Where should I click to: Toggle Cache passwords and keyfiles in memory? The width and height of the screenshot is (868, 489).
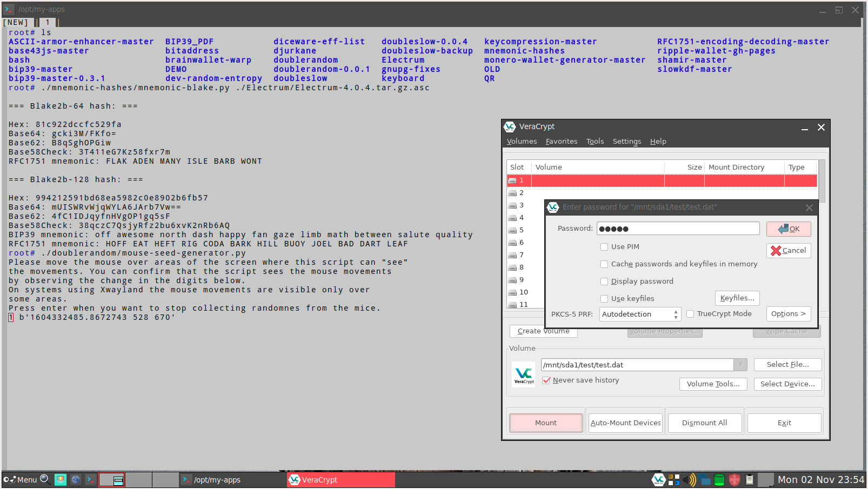pos(604,264)
